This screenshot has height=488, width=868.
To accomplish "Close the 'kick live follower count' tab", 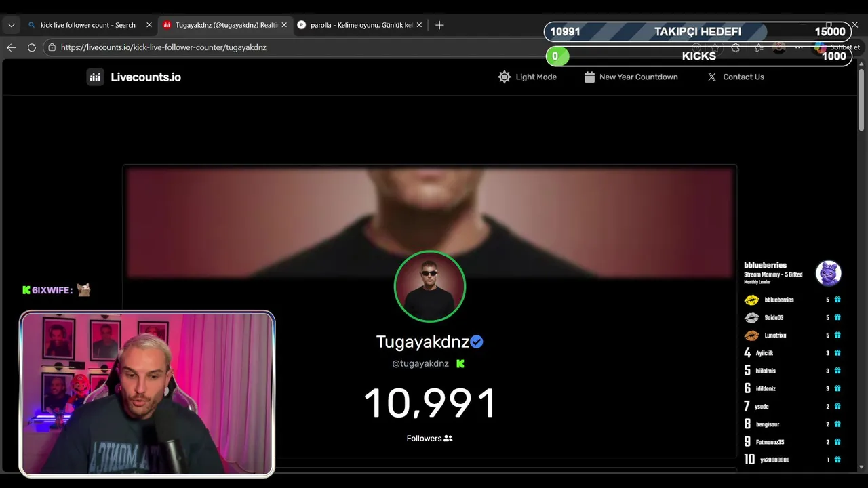I will point(149,25).
